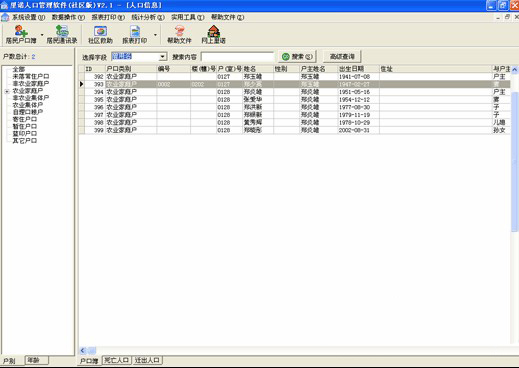Click birth date 1954-12-12 cell

point(359,100)
